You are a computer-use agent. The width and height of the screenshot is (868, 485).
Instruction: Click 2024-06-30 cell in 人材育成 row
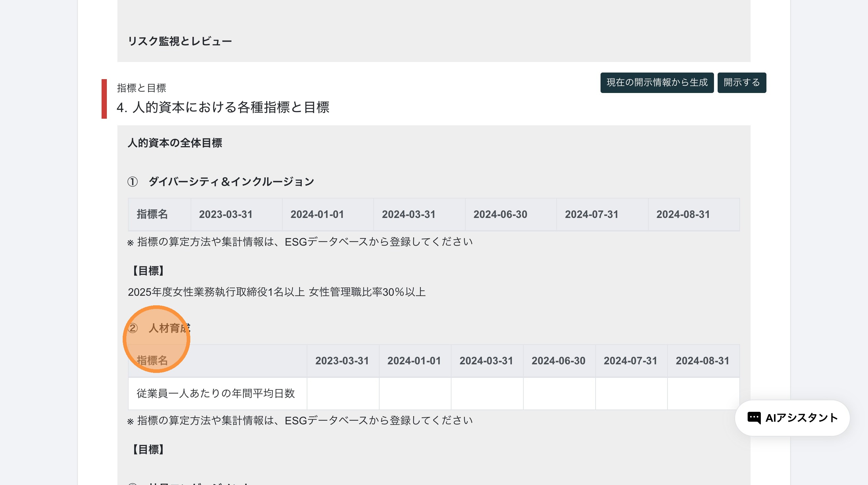coord(559,393)
